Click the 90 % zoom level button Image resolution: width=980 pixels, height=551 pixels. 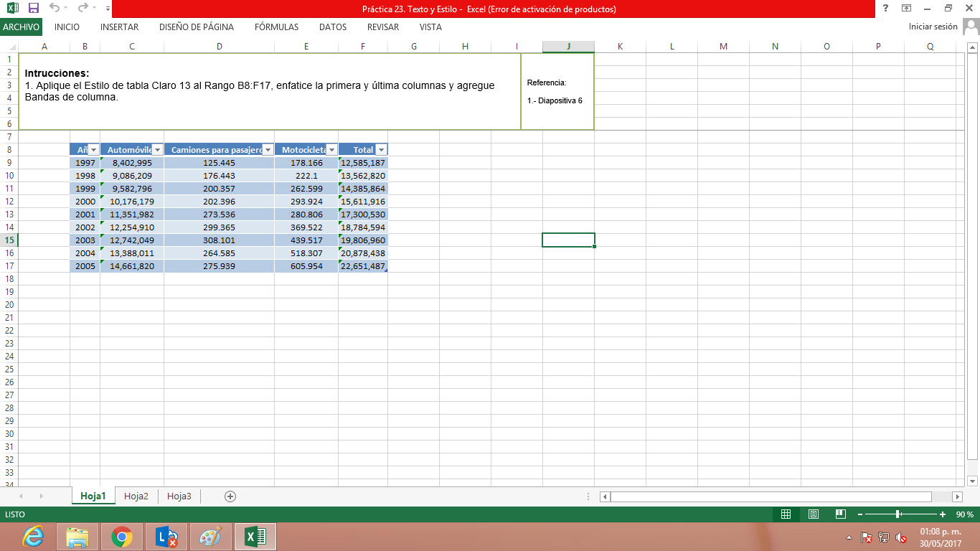point(965,514)
